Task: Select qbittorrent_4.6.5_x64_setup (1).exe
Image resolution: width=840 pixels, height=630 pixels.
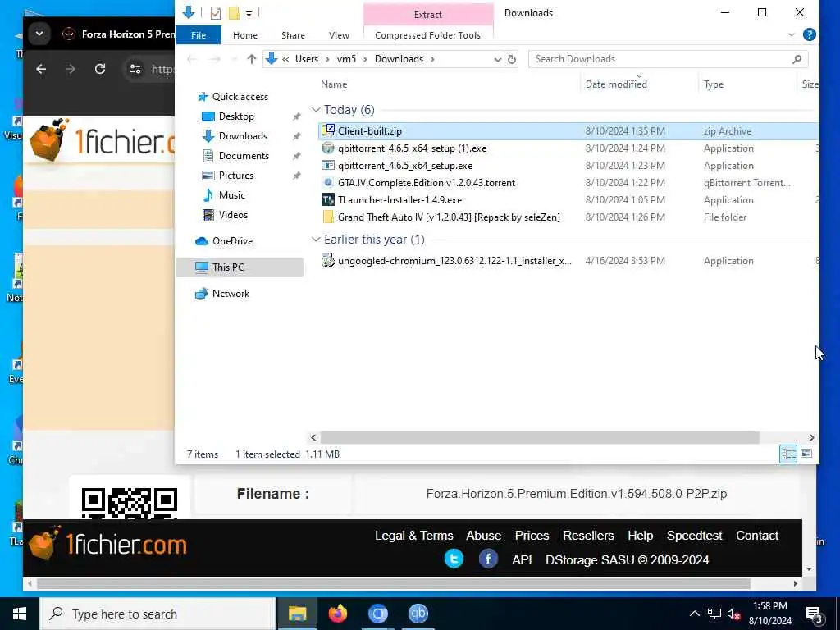Action: point(412,148)
